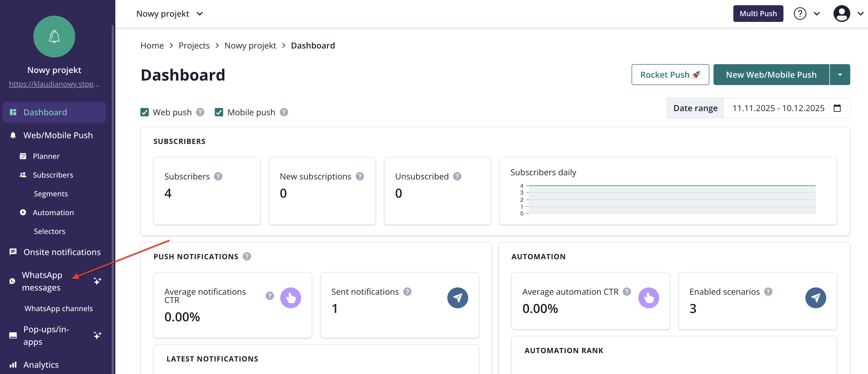Click the Projects breadcrumb link
The width and height of the screenshot is (868, 374).
(194, 45)
